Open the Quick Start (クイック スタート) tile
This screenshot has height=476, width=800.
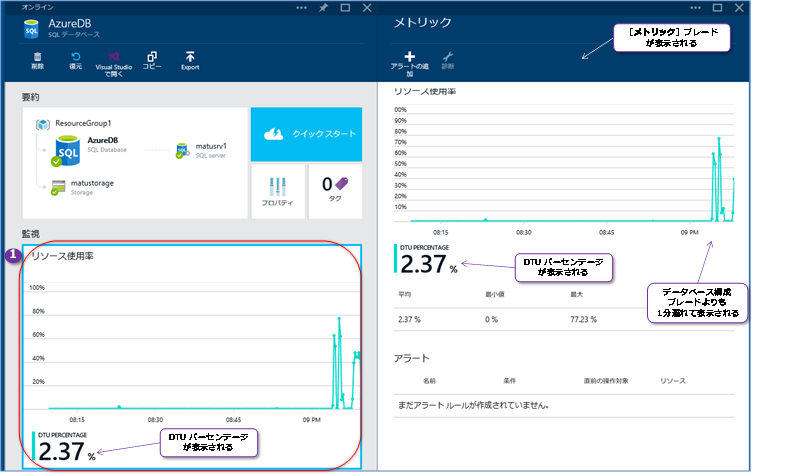click(306, 134)
